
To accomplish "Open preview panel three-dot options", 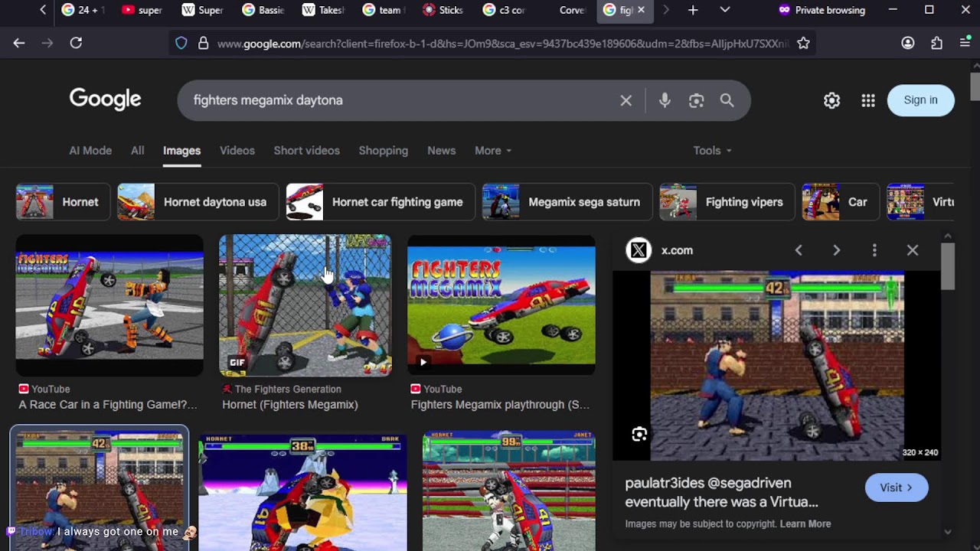I will [x=874, y=250].
